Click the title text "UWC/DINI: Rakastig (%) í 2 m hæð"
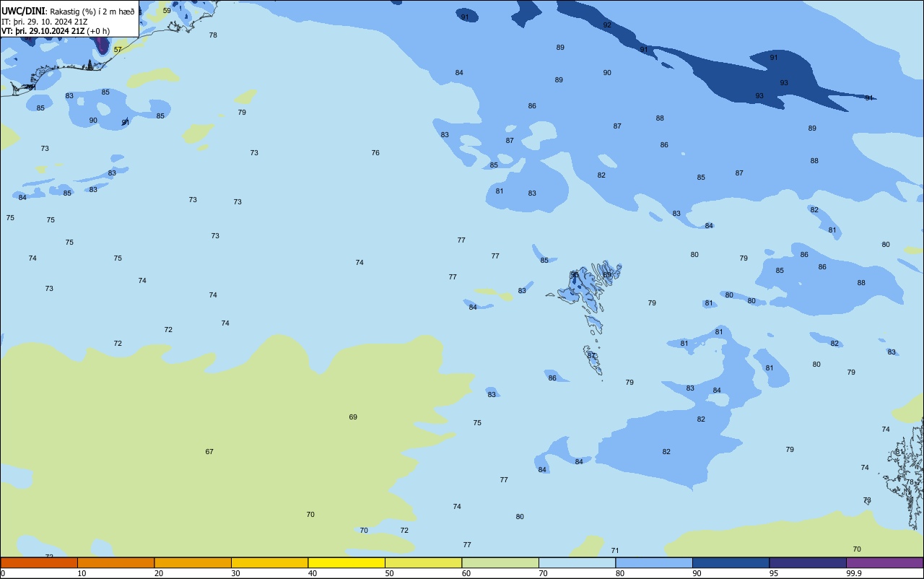The image size is (924, 579). click(68, 12)
